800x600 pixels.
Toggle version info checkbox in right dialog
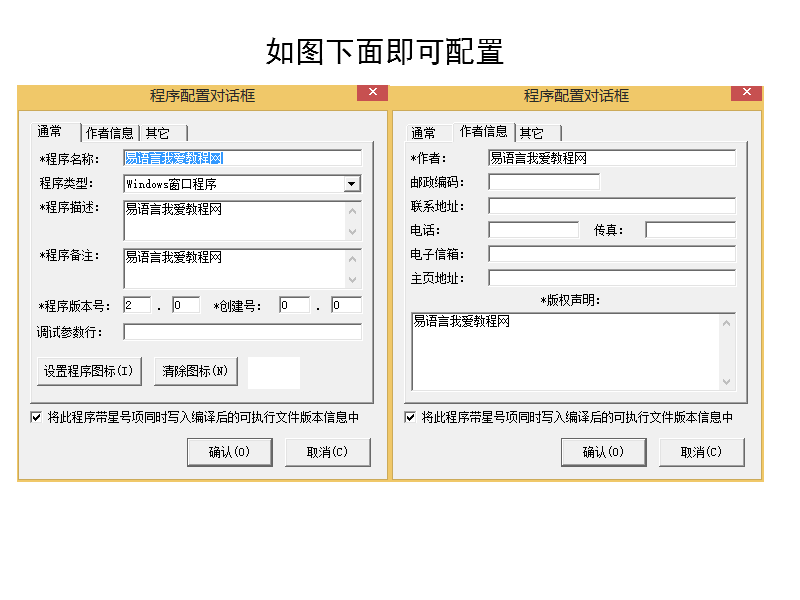[x=410, y=417]
